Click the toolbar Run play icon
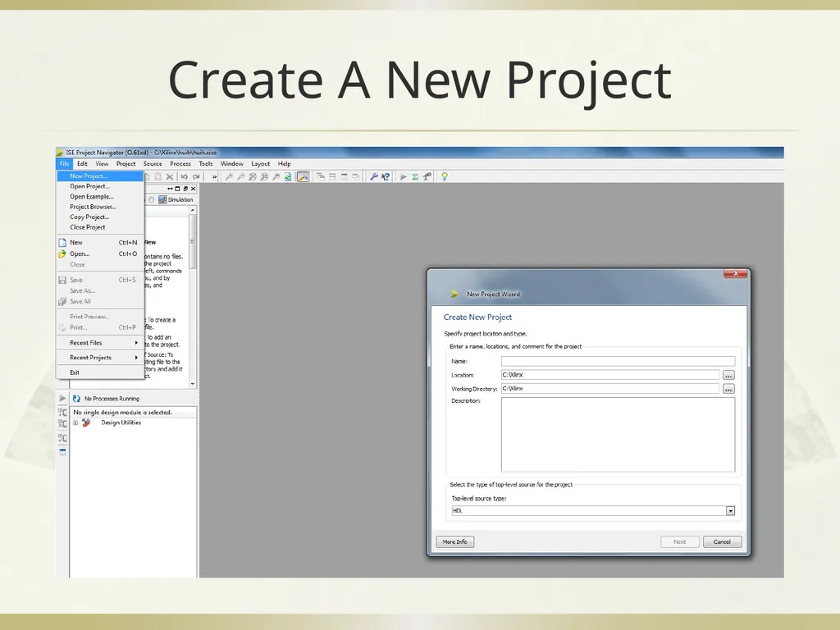This screenshot has width=840, height=630. coord(404,177)
